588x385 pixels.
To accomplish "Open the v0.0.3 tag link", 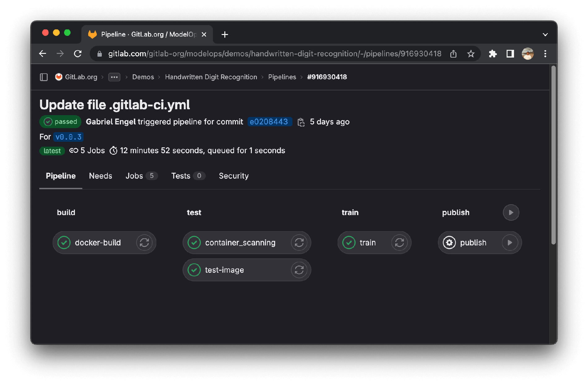I will pyautogui.click(x=68, y=137).
